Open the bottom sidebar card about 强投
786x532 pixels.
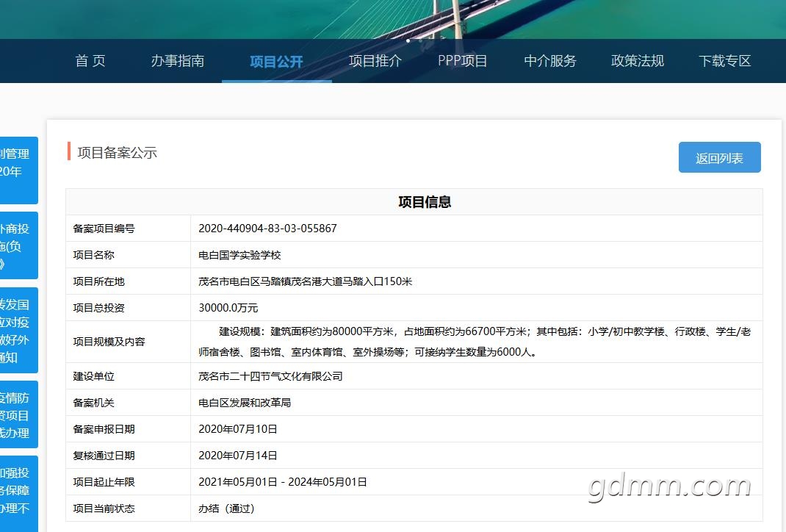click(x=18, y=494)
